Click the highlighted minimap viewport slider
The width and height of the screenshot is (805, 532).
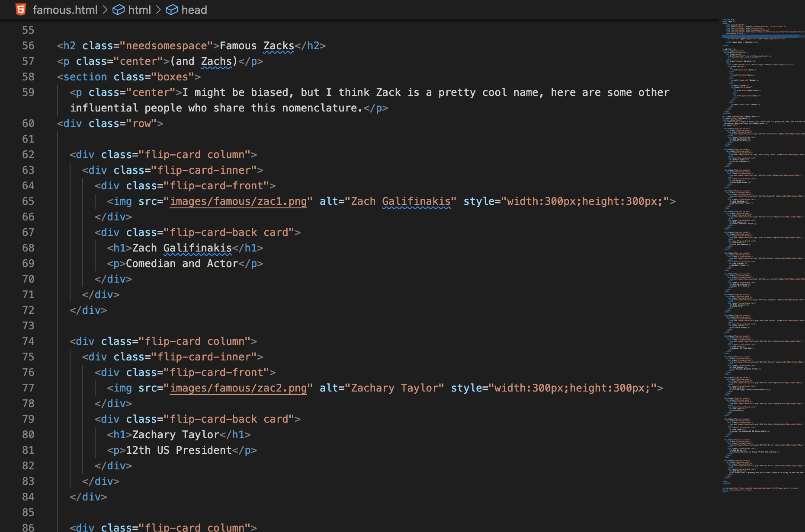point(761,36)
